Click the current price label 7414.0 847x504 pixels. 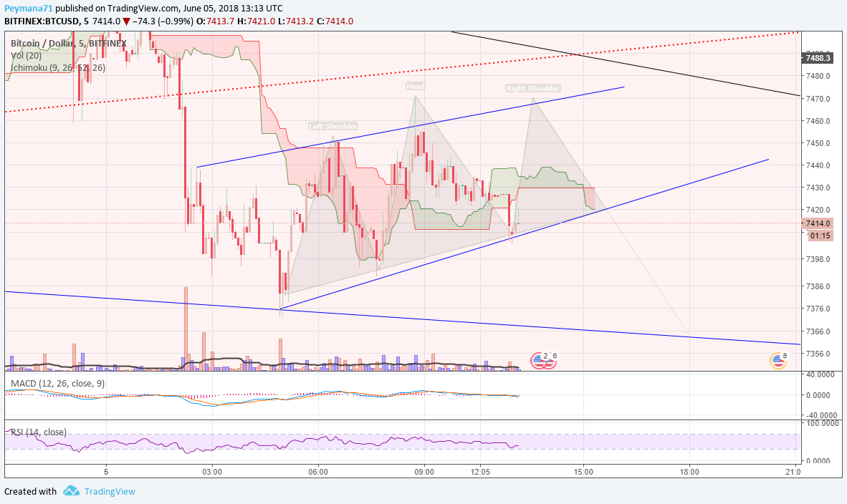pyautogui.click(x=818, y=223)
